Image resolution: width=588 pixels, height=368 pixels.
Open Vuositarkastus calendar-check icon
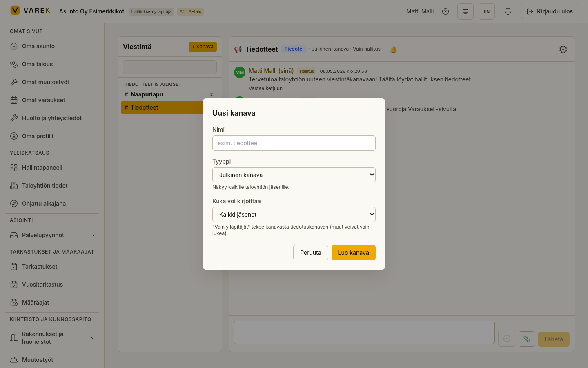(x=14, y=285)
